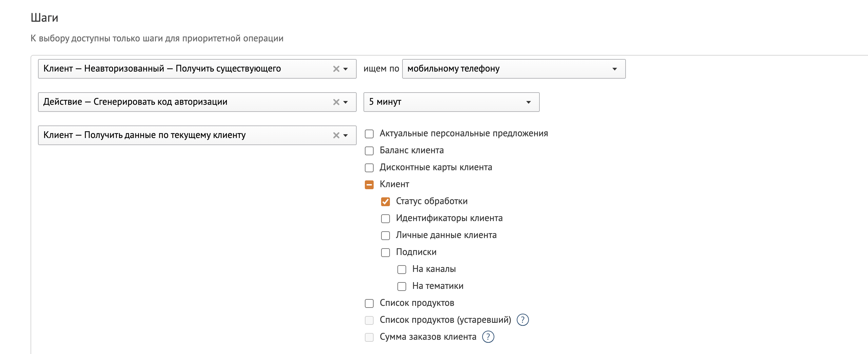Click the 'Шаги' heading
The image size is (868, 354).
point(44,18)
